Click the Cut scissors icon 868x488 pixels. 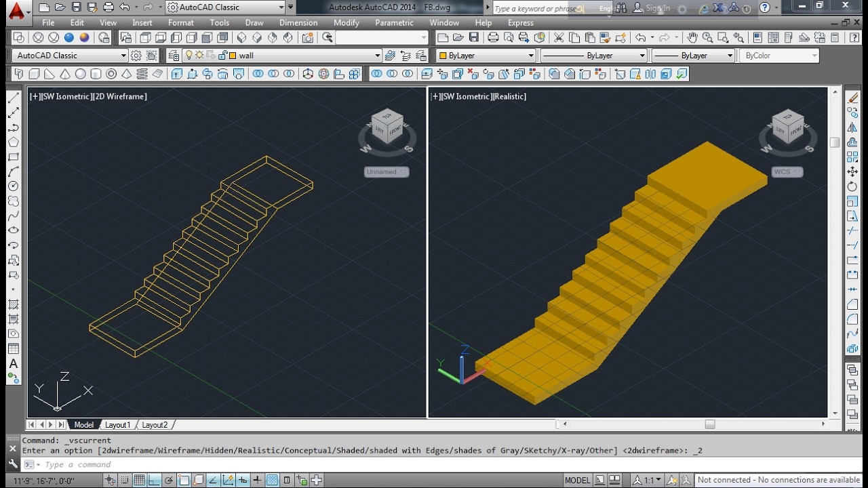(x=559, y=38)
